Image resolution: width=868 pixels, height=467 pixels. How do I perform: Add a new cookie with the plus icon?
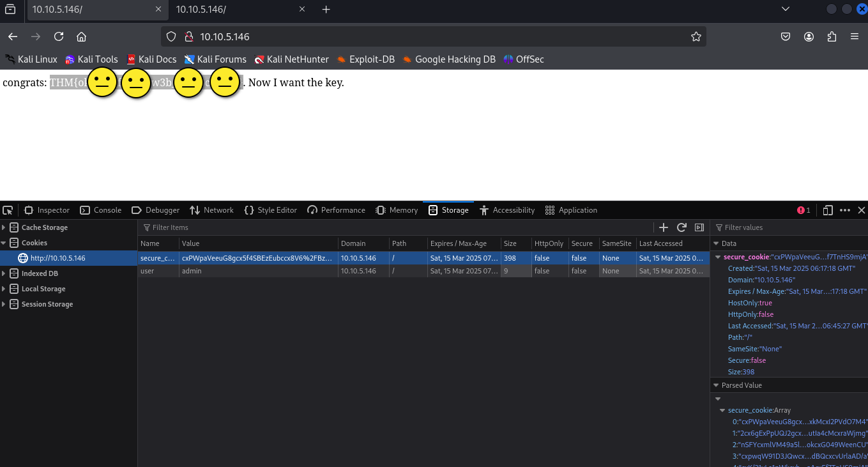(664, 227)
